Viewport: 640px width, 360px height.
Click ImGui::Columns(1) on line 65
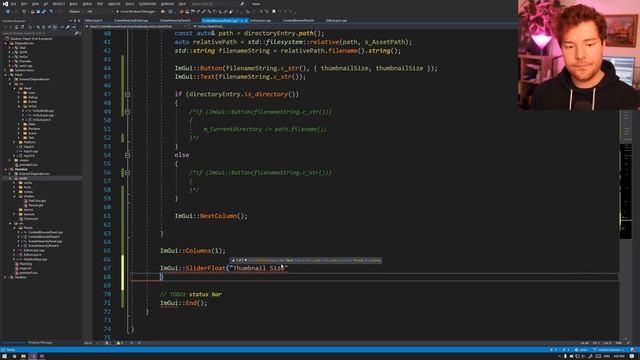[193, 251]
